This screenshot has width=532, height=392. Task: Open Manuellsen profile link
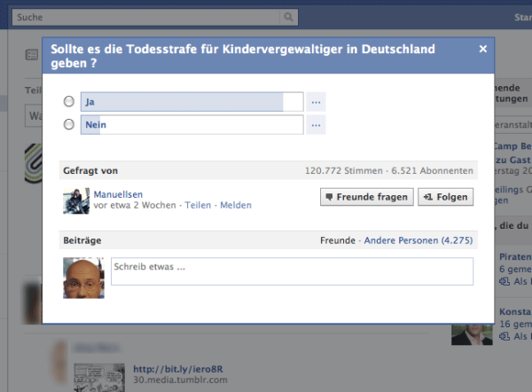[x=118, y=194]
